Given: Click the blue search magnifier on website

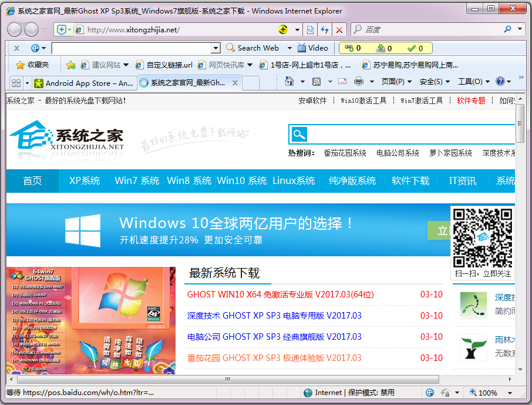Looking at the screenshot, I should (299, 135).
